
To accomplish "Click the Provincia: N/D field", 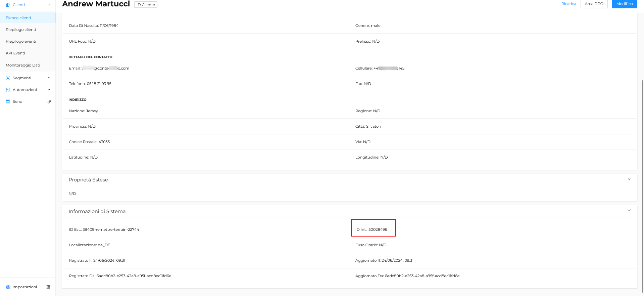I will (x=82, y=126).
